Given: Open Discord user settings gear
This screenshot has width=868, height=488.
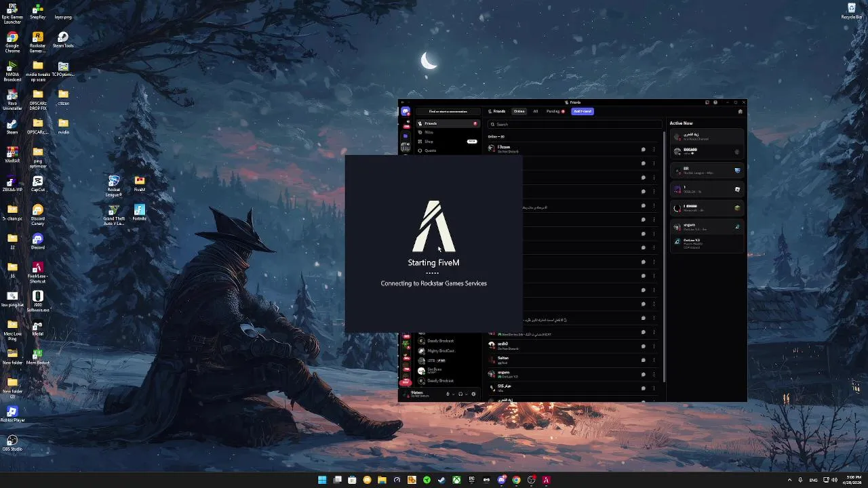Looking at the screenshot, I should 473,394.
